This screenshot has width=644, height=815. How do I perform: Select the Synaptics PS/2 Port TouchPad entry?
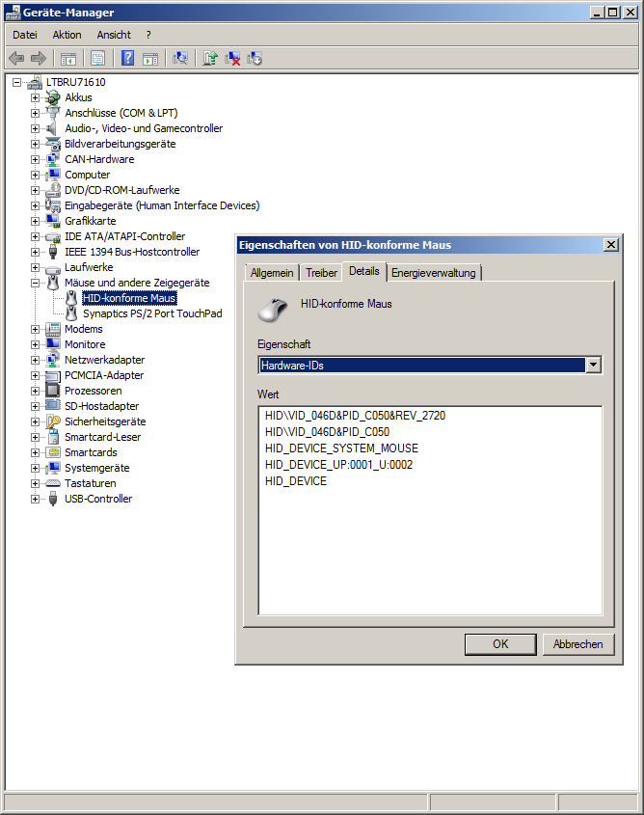pos(152,313)
